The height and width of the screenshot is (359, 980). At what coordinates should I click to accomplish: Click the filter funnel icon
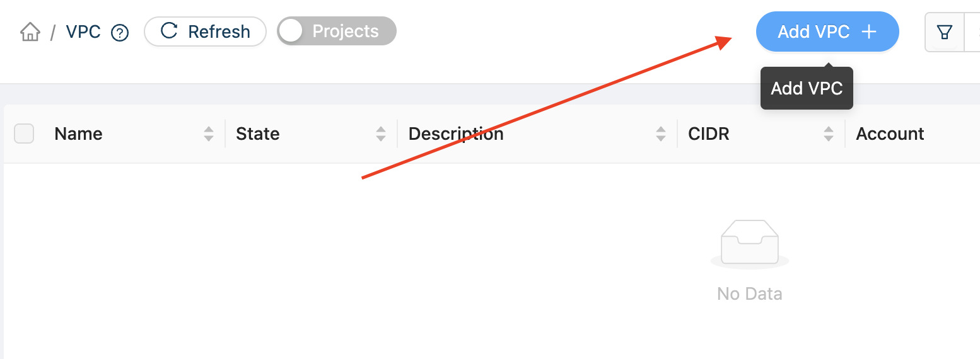944,32
